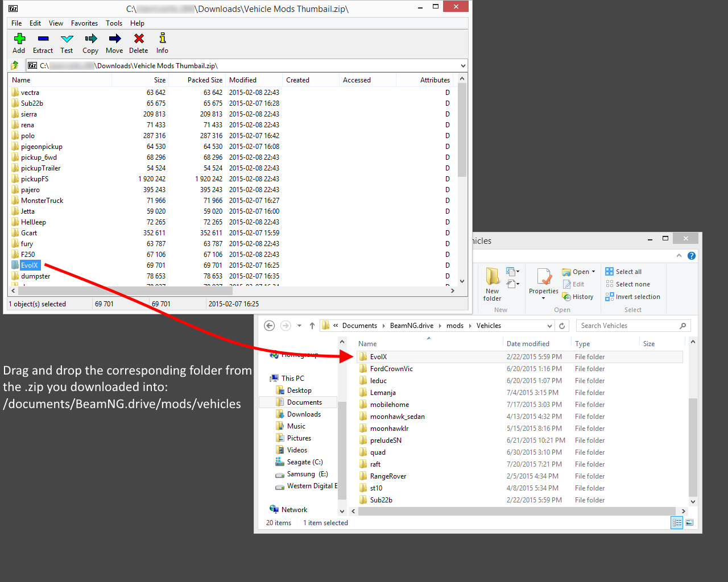Image resolution: width=728 pixels, height=582 pixels.
Task: Expand the Open button dropdown in ribbon
Action: click(x=593, y=272)
